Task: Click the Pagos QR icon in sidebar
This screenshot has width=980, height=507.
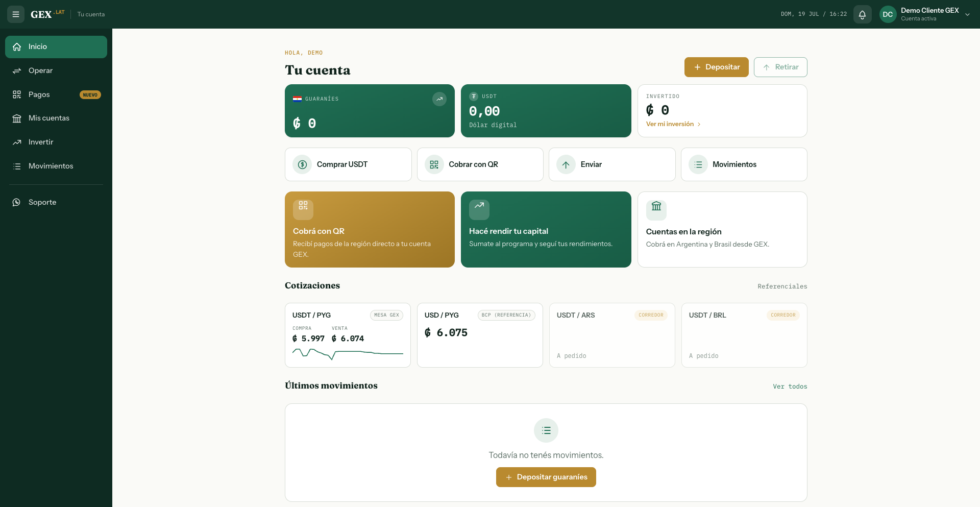Action: coord(17,94)
